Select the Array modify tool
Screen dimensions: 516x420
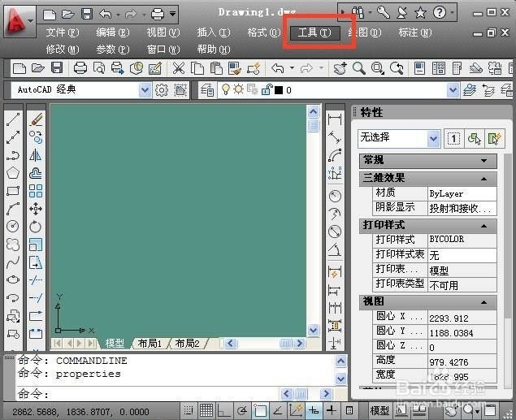[36, 191]
